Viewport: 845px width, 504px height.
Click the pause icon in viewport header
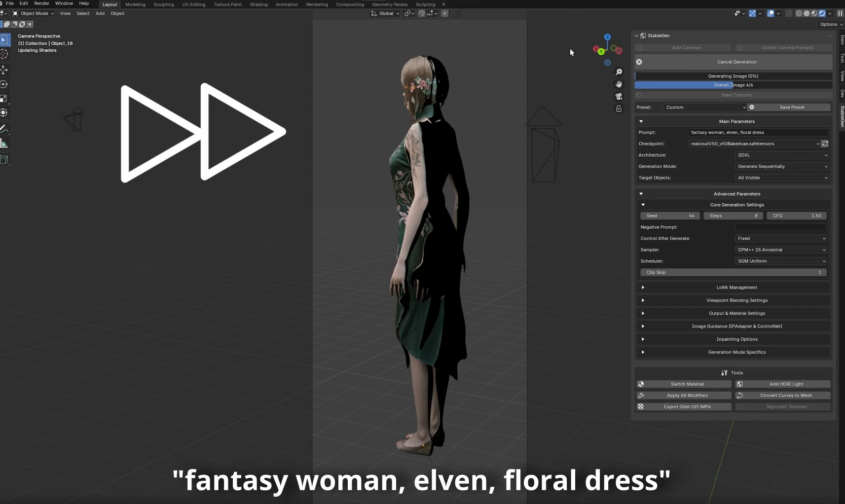tap(840, 13)
